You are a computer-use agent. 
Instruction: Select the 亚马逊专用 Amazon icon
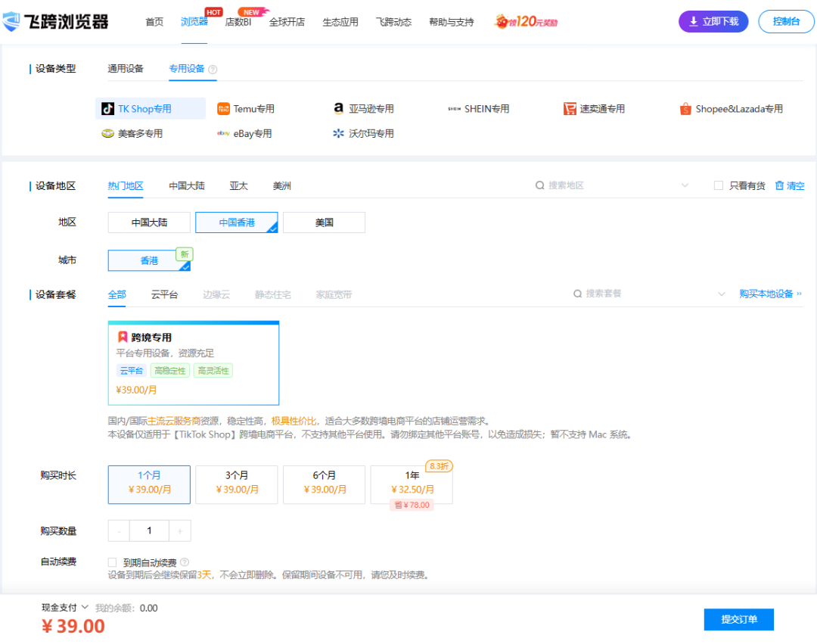pyautogui.click(x=339, y=108)
